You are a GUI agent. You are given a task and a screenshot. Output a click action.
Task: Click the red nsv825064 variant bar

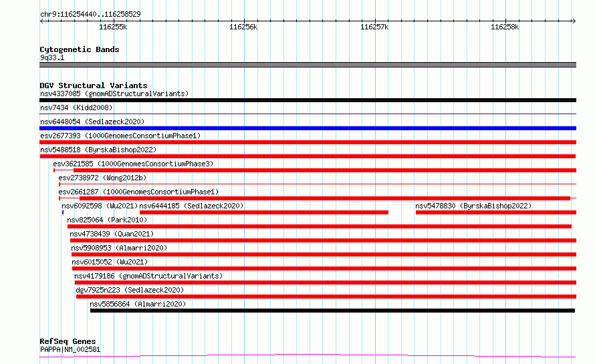coord(320,226)
